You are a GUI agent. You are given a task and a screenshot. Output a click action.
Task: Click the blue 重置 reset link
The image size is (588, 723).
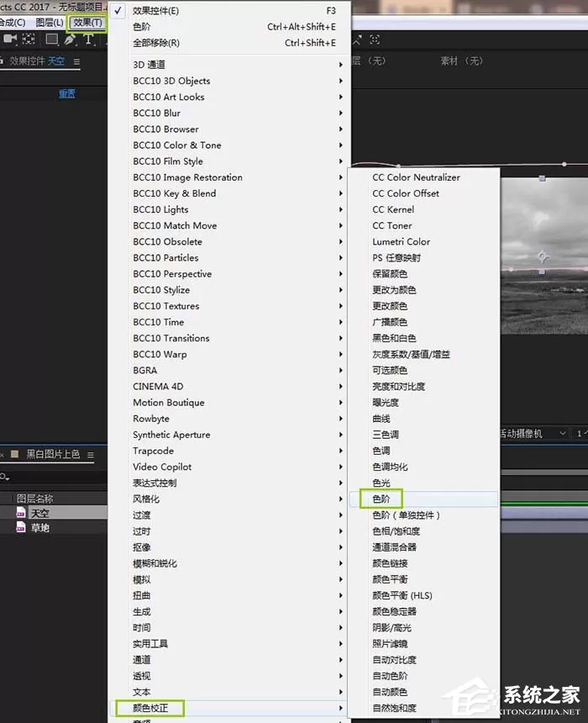pyautogui.click(x=67, y=93)
